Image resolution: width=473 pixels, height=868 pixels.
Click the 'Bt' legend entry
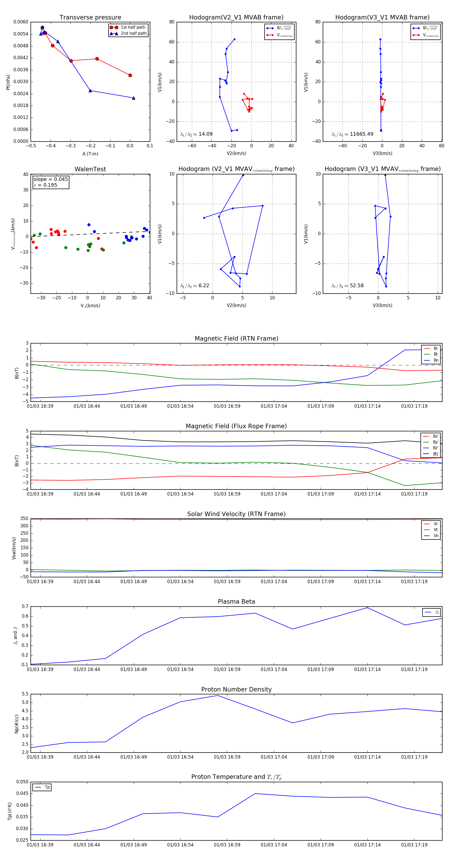point(431,355)
